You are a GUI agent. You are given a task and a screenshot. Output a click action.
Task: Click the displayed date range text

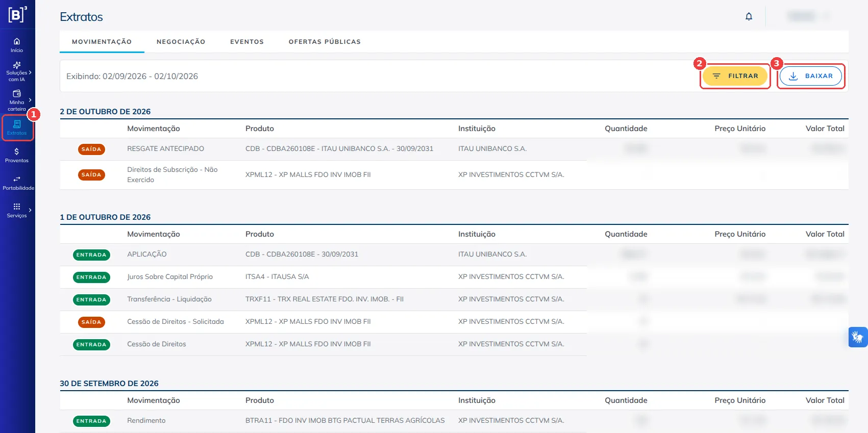coord(132,77)
